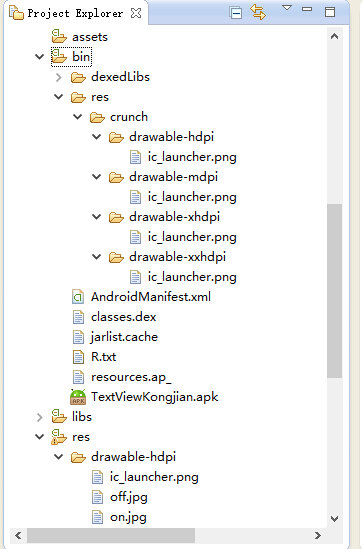Select classes.dex file name
363x549 pixels.
click(124, 317)
